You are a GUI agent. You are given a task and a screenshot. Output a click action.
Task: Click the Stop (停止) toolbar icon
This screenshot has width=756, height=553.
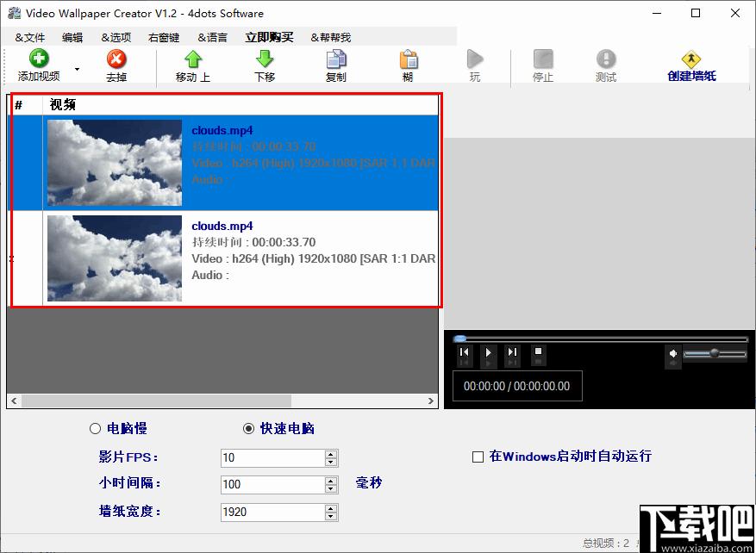(543, 59)
